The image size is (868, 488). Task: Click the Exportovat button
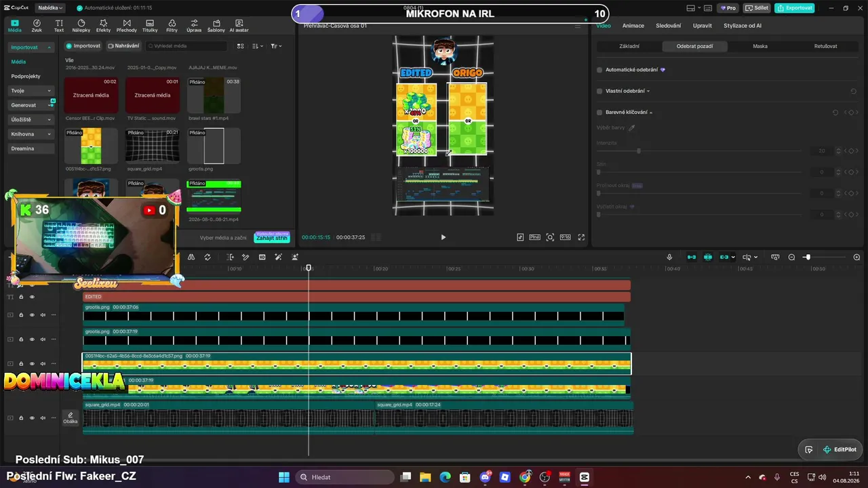(x=794, y=8)
